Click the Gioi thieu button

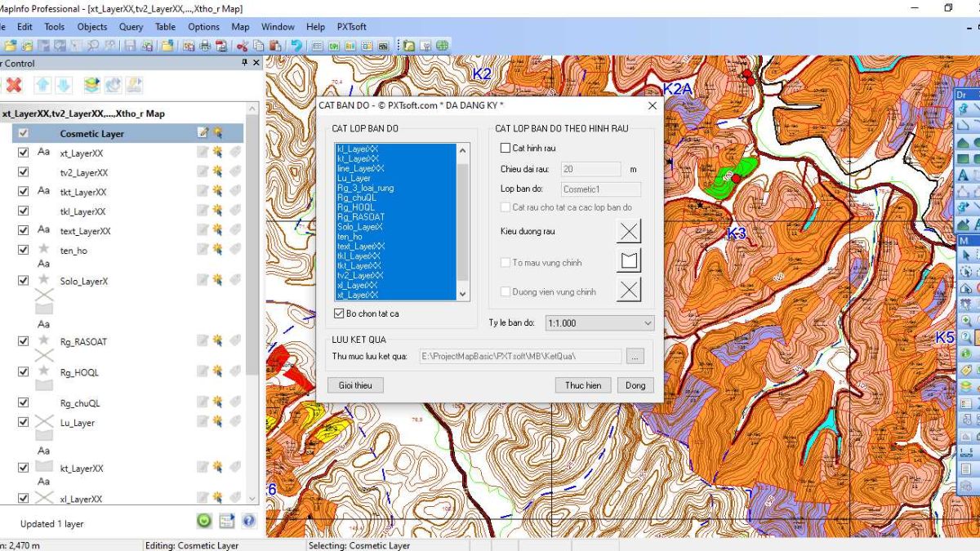tap(355, 385)
